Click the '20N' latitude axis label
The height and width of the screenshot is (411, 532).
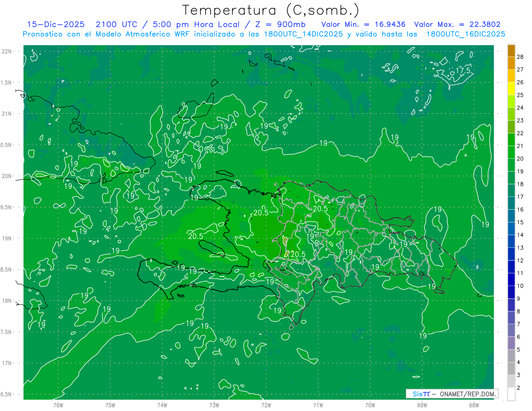[6, 176]
